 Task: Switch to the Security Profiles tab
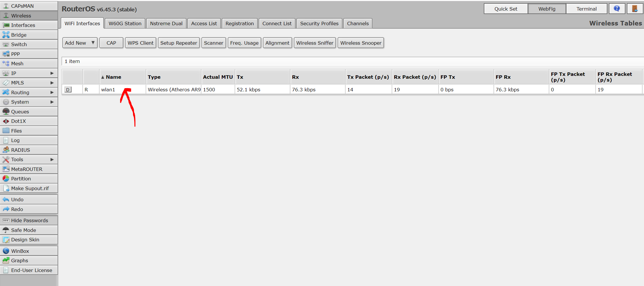click(319, 23)
